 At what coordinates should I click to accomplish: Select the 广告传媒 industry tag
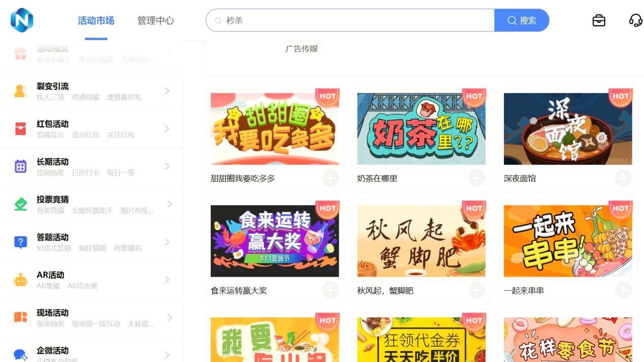(x=302, y=49)
